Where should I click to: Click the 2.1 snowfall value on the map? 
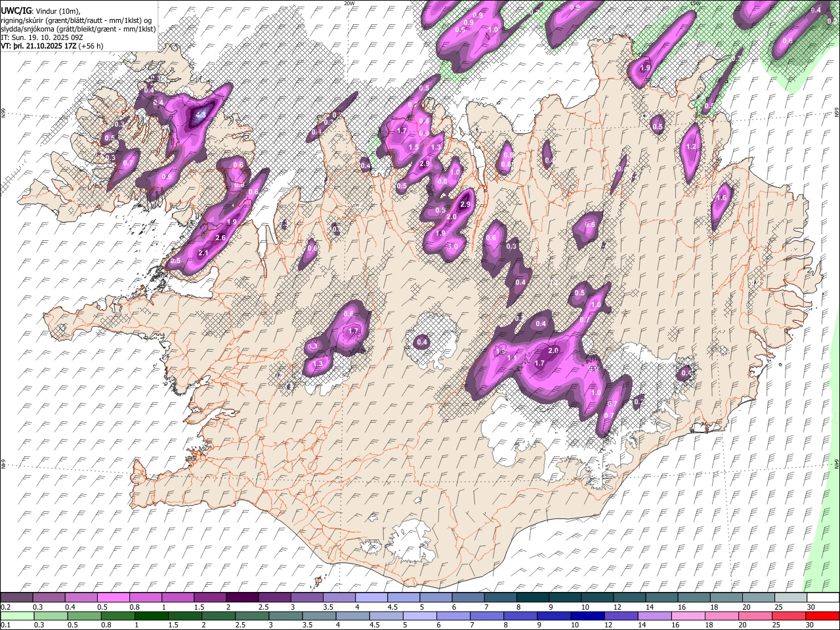(x=203, y=253)
